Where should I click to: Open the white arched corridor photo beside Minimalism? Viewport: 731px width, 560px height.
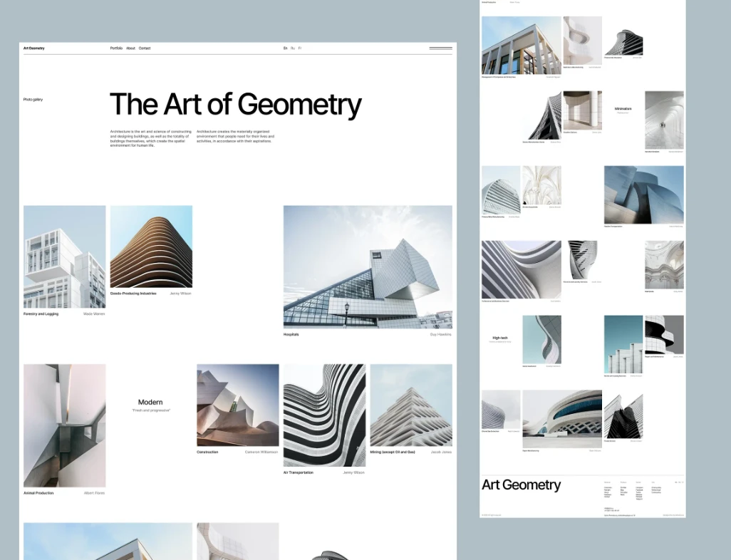click(664, 120)
